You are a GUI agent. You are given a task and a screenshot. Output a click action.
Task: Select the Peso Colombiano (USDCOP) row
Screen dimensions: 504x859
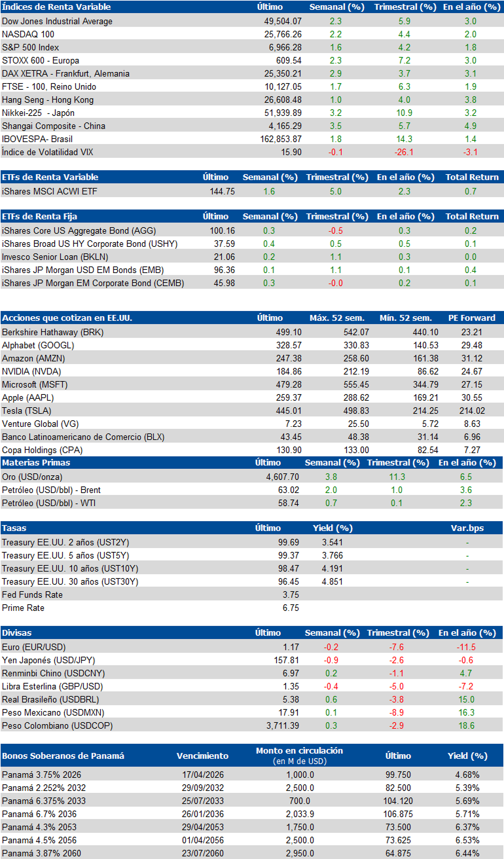(x=252, y=725)
